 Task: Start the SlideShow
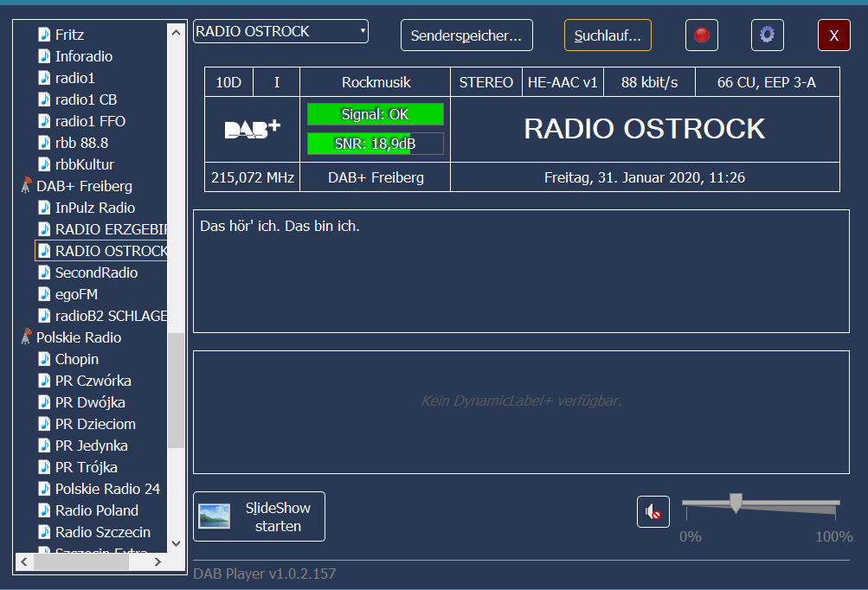point(259,516)
